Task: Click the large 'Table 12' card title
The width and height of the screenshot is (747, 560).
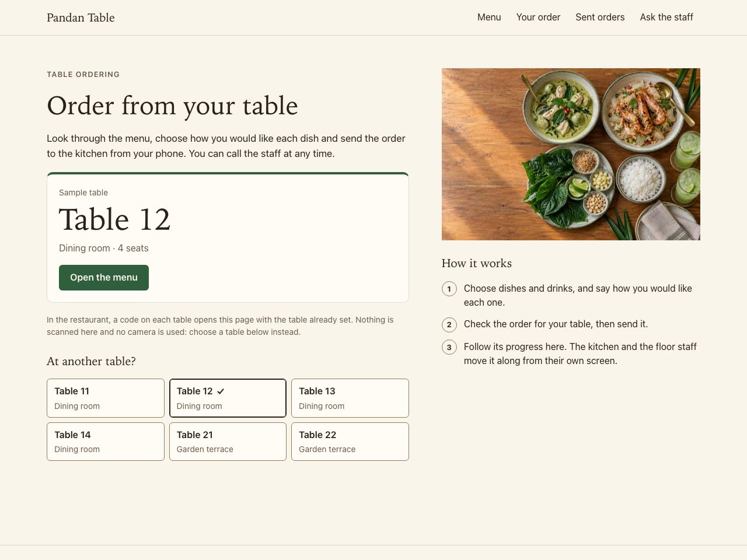Action: coord(114,219)
